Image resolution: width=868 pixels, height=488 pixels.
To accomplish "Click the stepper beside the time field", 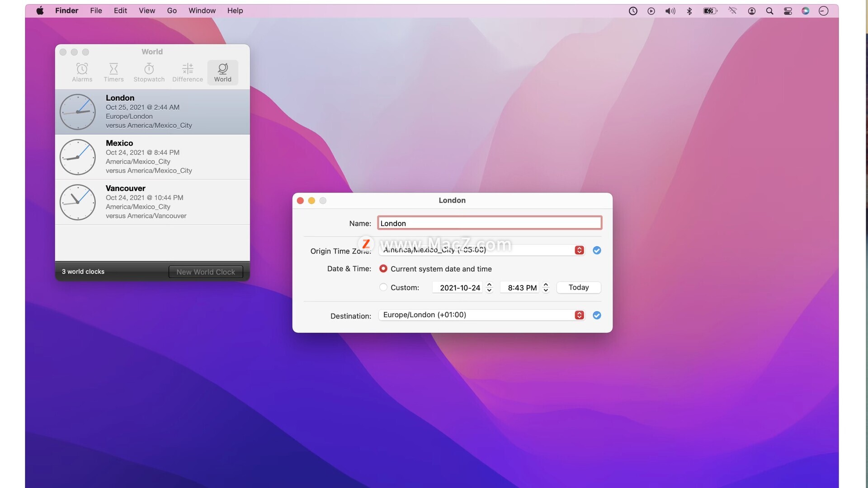I will [x=546, y=287].
